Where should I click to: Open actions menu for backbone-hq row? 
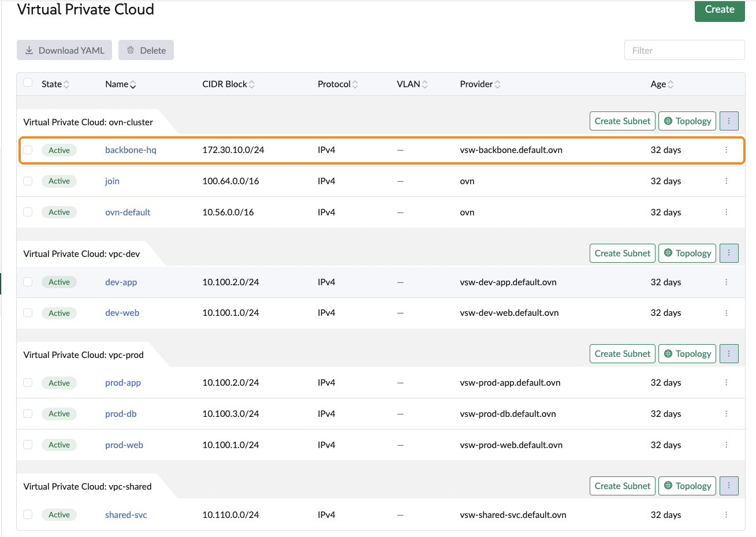pyautogui.click(x=726, y=150)
